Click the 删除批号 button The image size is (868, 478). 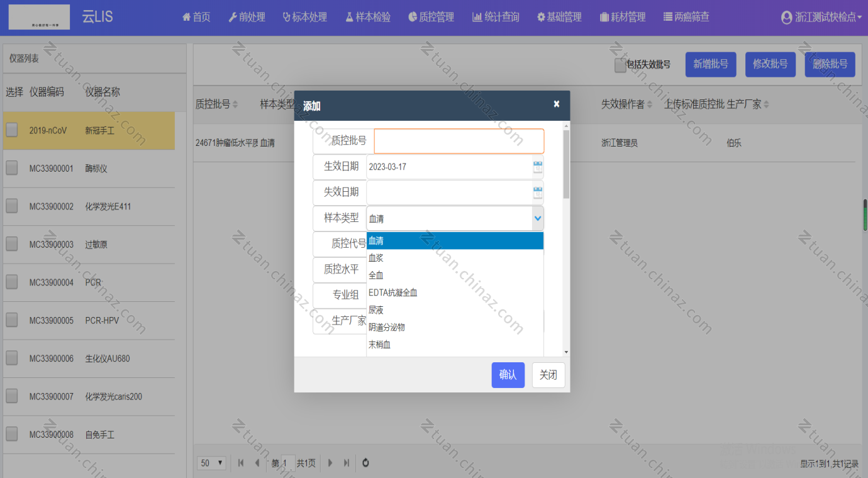tap(830, 64)
